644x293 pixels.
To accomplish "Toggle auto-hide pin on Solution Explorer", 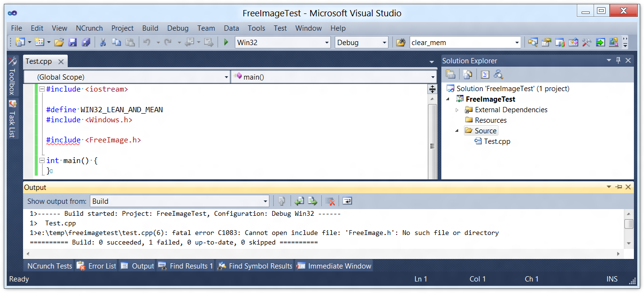I will click(x=618, y=60).
